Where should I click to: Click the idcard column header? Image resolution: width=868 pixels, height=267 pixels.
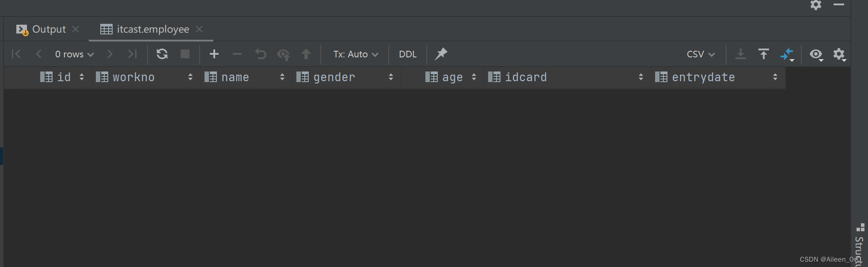click(526, 77)
